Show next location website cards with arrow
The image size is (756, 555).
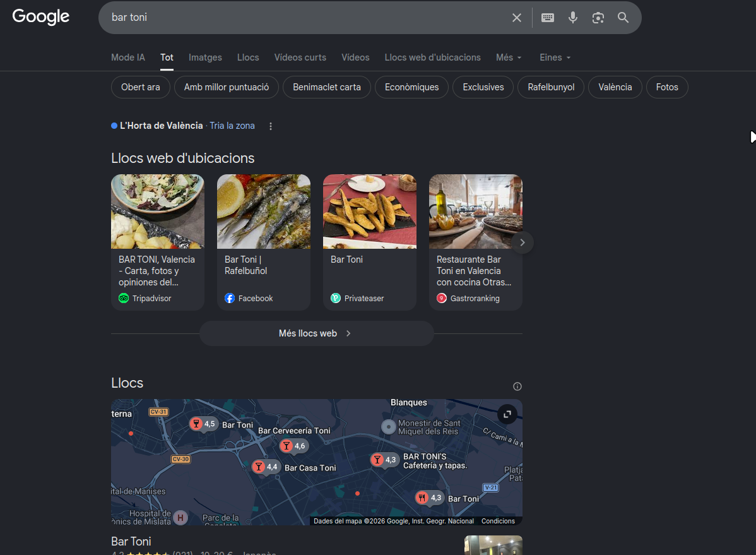pyautogui.click(x=522, y=242)
